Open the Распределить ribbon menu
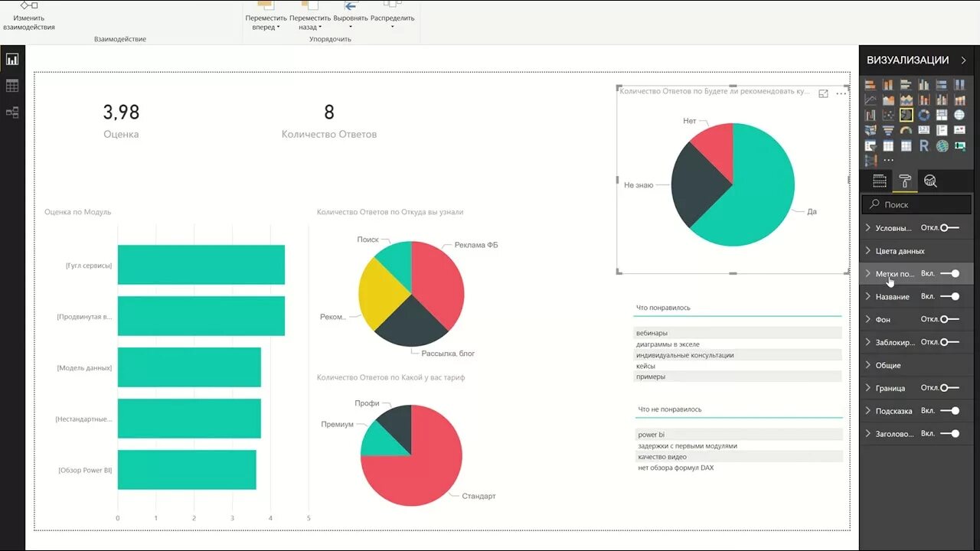Image resolution: width=980 pixels, height=551 pixels. click(392, 15)
